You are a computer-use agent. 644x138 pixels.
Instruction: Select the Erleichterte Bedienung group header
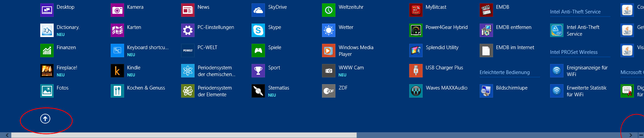pos(504,72)
